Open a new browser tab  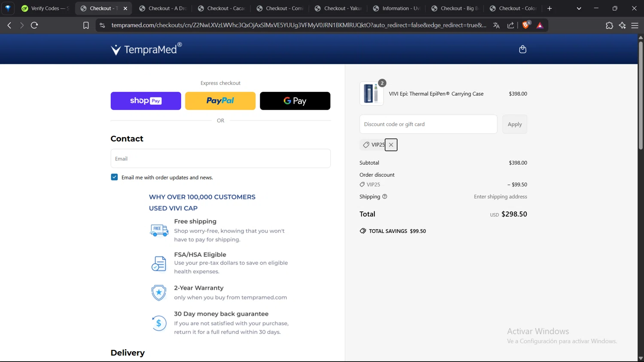[550, 8]
